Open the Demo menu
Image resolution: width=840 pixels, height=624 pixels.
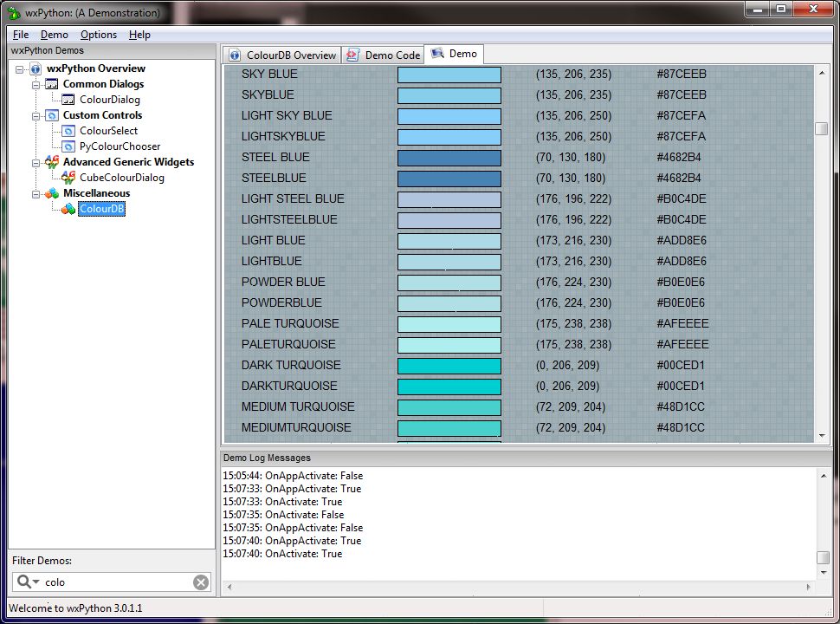pos(54,35)
